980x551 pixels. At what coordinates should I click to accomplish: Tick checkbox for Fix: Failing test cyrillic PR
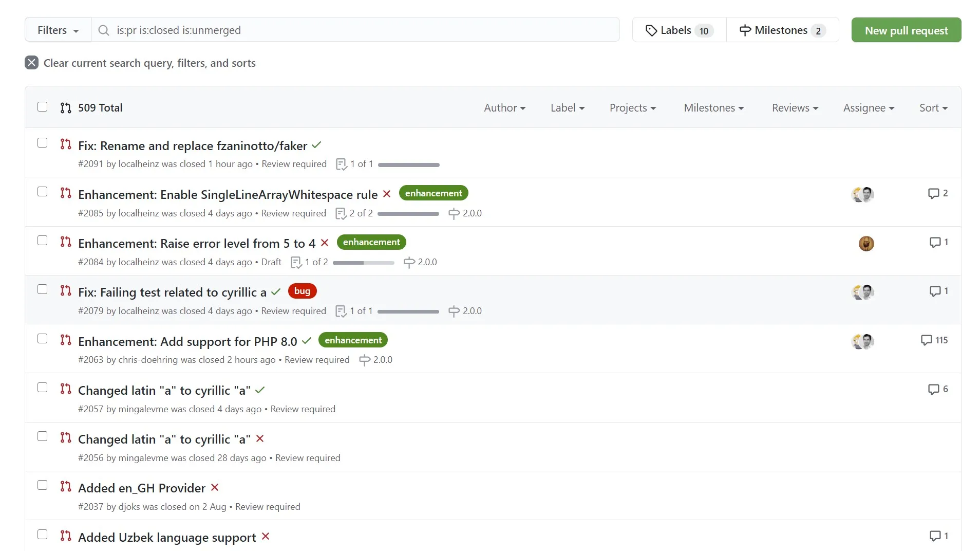43,289
